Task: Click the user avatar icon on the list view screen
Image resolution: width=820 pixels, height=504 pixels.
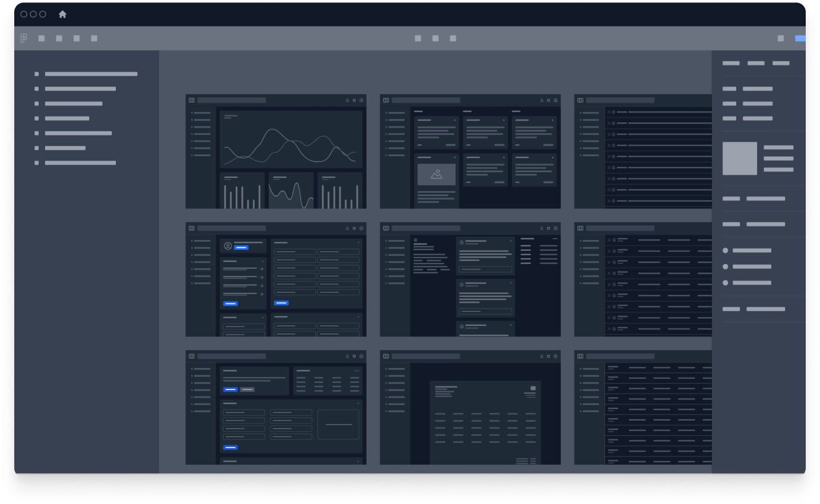Action: [x=613, y=112]
